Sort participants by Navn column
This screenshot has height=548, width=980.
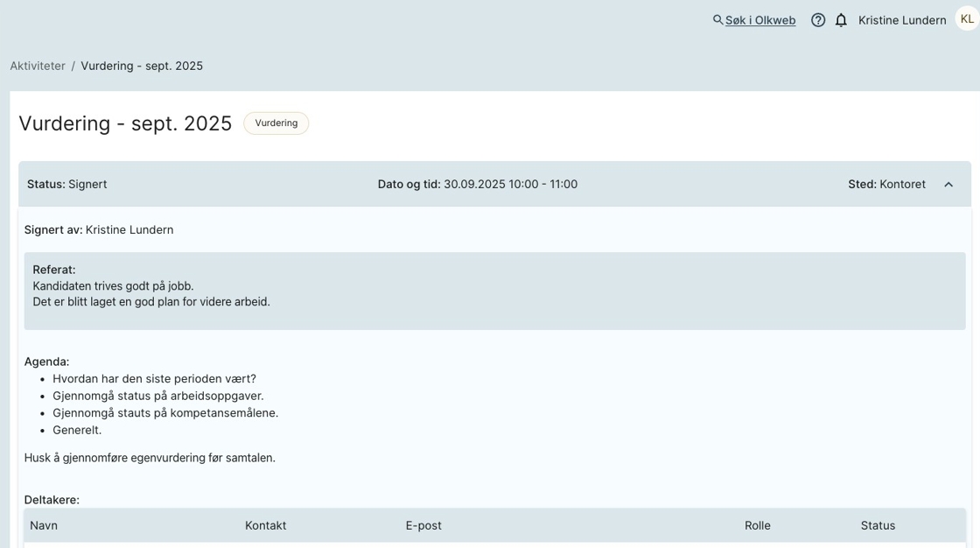point(44,525)
